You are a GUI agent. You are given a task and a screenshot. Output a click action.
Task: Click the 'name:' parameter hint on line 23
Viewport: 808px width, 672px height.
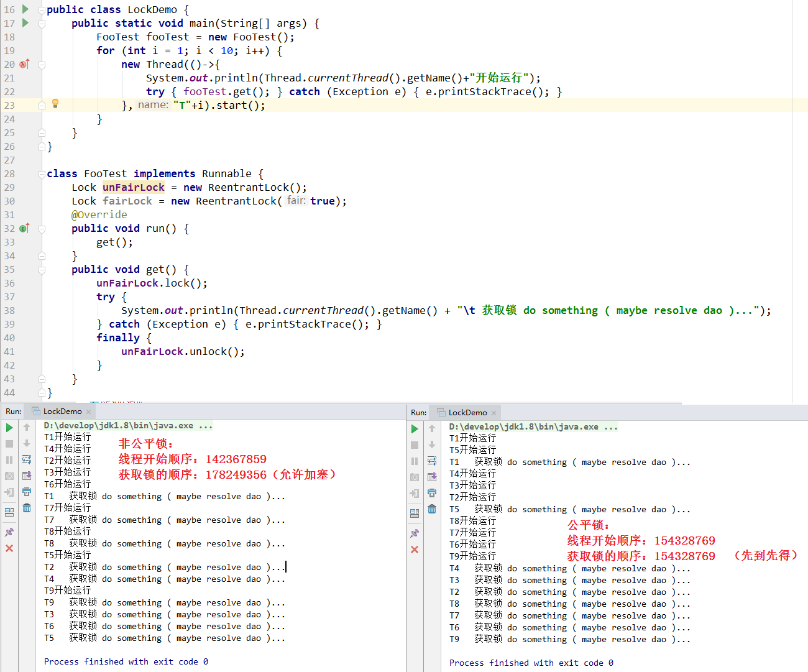pyautogui.click(x=153, y=105)
